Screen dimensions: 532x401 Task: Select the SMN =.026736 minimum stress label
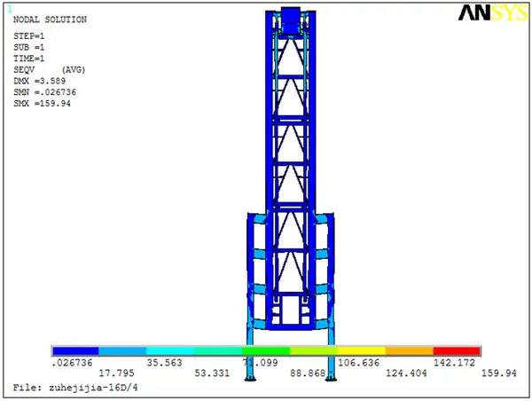pos(46,92)
